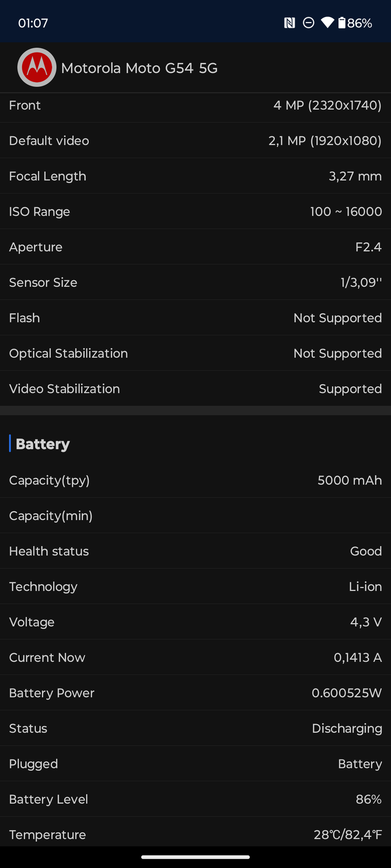Tap the Optical Stabilization row

click(x=195, y=353)
